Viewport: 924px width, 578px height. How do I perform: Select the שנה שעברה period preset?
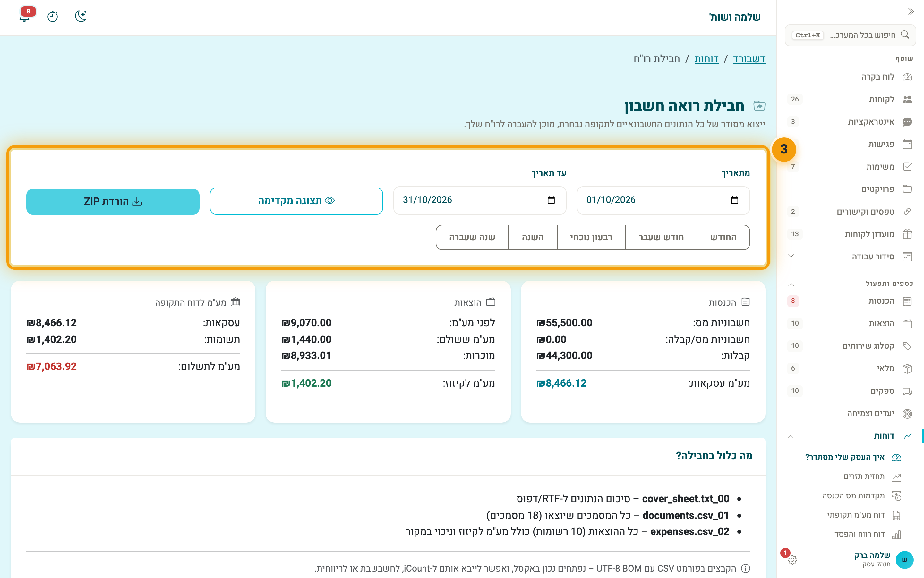point(472,237)
